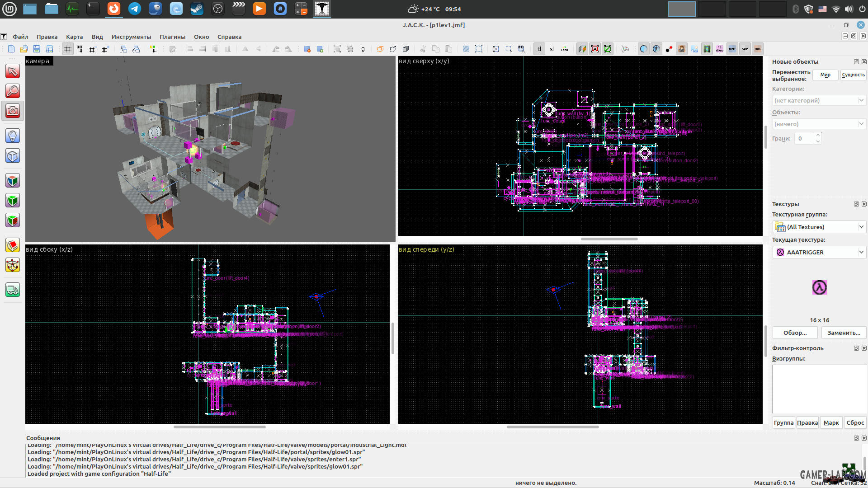Click the Заменить... button
The width and height of the screenshot is (868, 488).
pyautogui.click(x=844, y=333)
